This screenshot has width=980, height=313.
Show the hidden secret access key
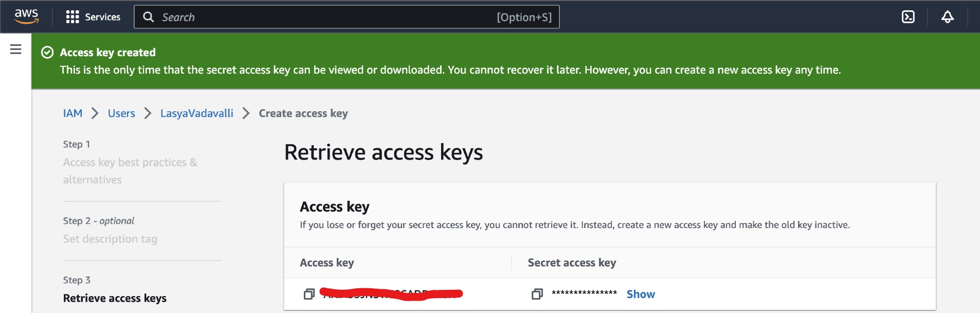tap(641, 294)
